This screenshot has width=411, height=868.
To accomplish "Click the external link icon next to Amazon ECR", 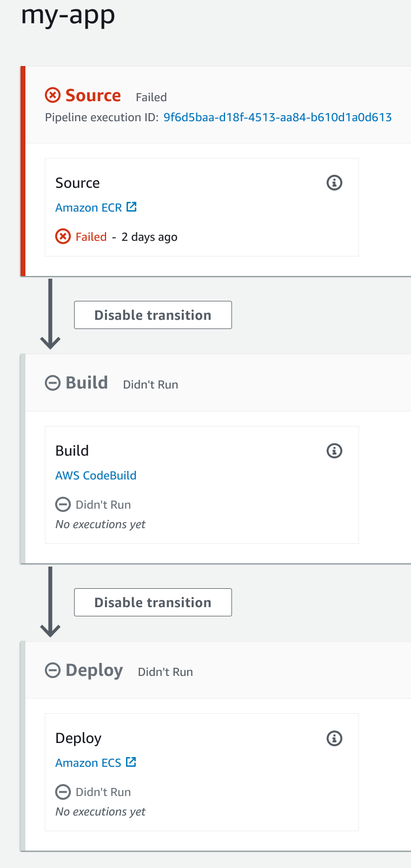I will [x=131, y=207].
